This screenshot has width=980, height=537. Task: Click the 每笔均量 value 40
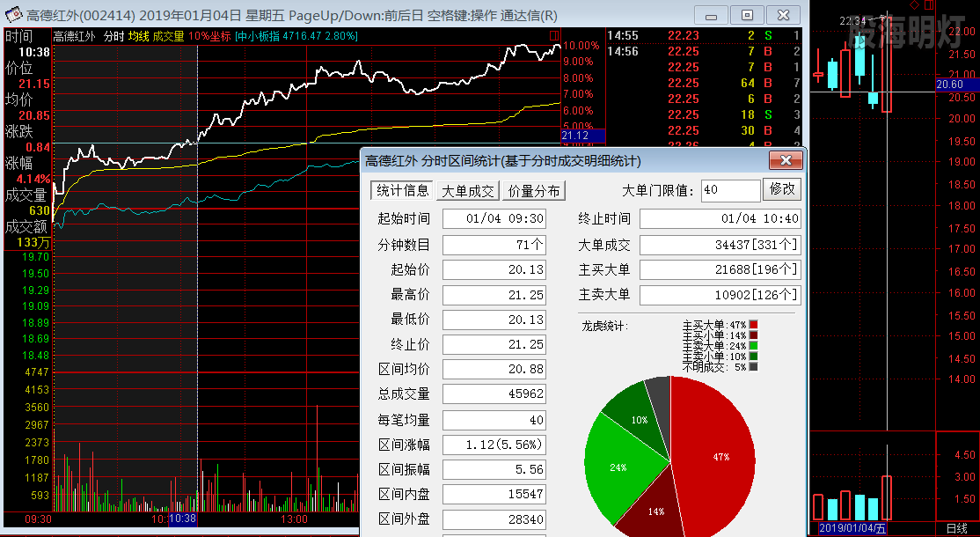click(494, 419)
